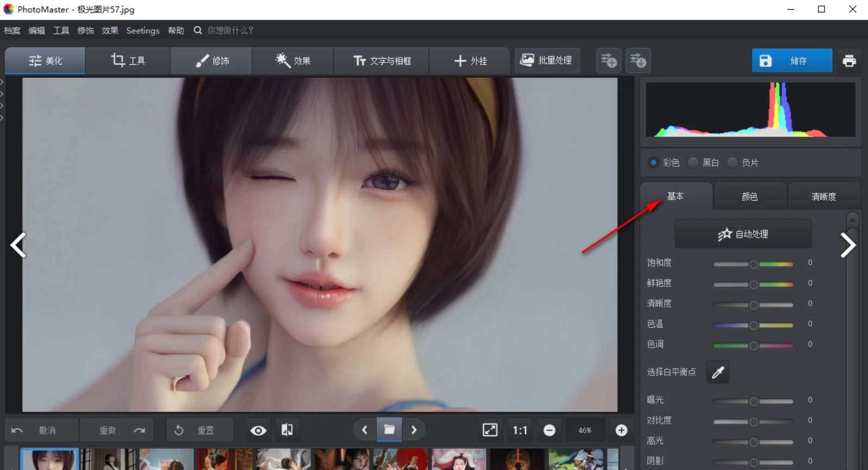
Task: Click the white balance eyedropper icon
Action: click(718, 372)
